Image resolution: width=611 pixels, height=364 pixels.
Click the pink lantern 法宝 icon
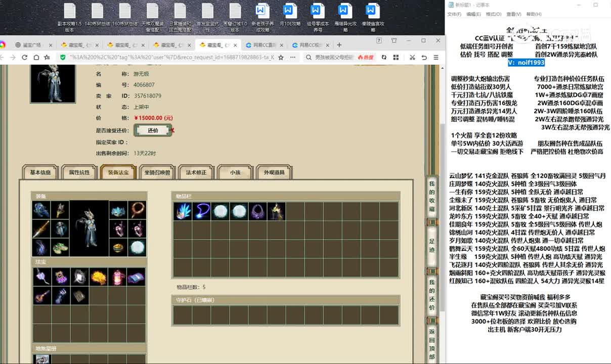click(x=116, y=277)
